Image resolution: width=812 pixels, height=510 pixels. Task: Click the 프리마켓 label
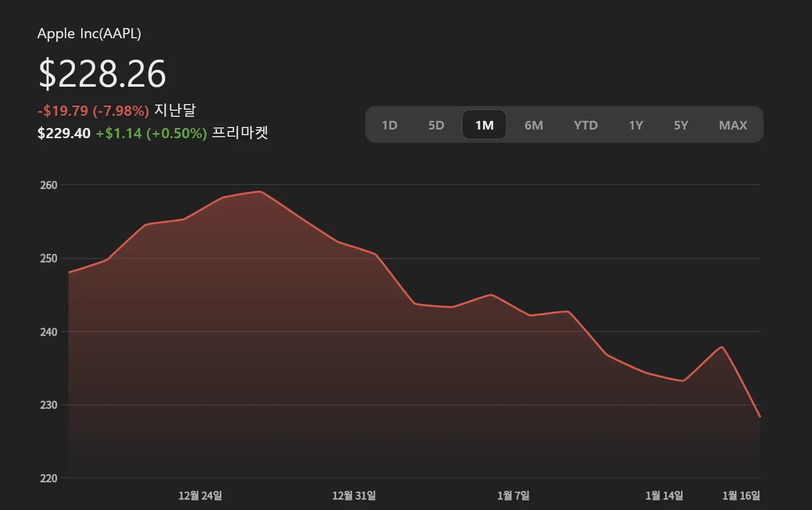pos(240,133)
